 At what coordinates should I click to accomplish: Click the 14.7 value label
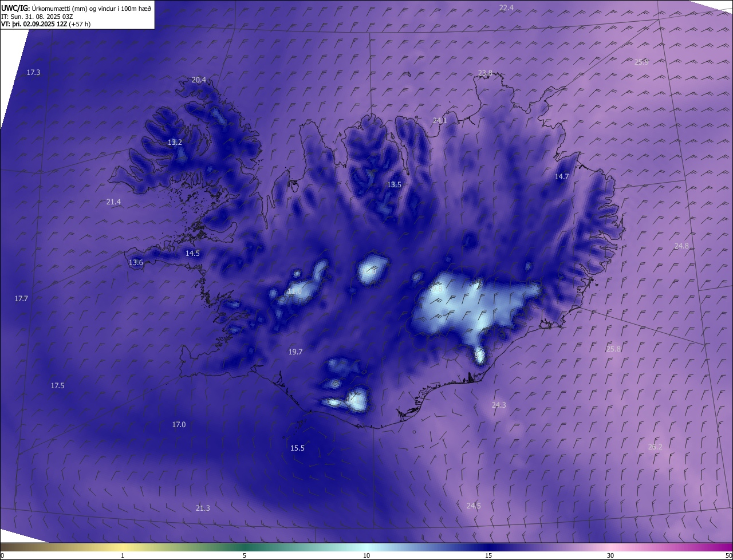(x=562, y=176)
